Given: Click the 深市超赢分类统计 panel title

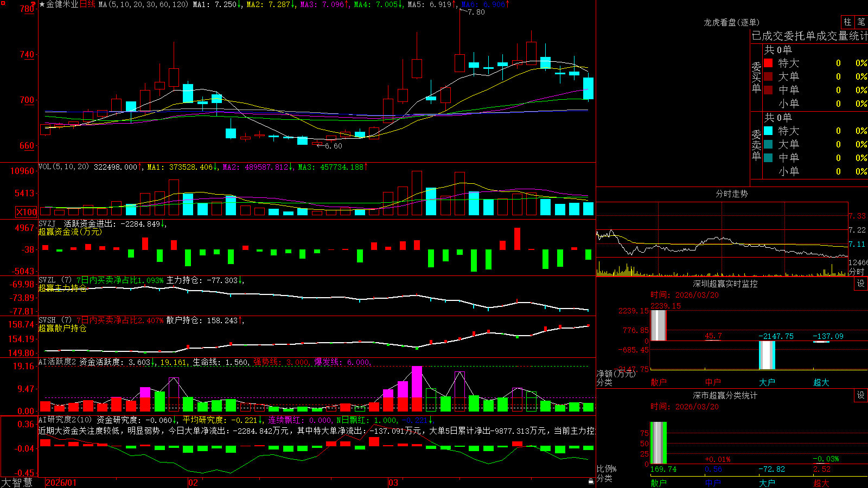Looking at the screenshot, I should (x=725, y=396).
